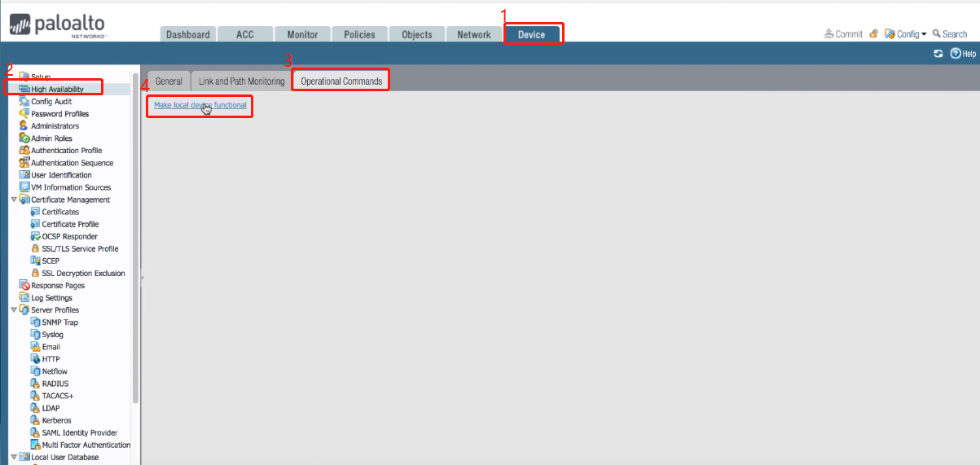Screen dimensions: 980x465
Task: Click the open padlock icon beside Commit
Action: point(873,34)
